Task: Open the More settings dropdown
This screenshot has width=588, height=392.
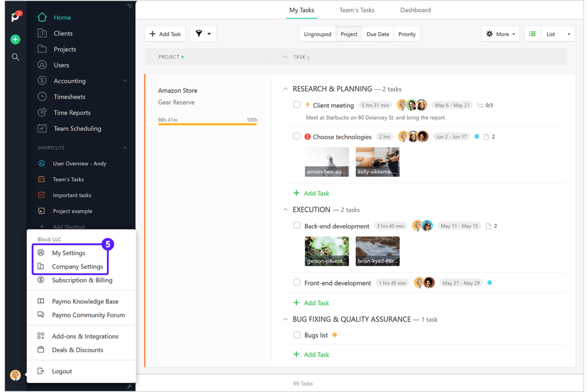Action: [x=501, y=34]
